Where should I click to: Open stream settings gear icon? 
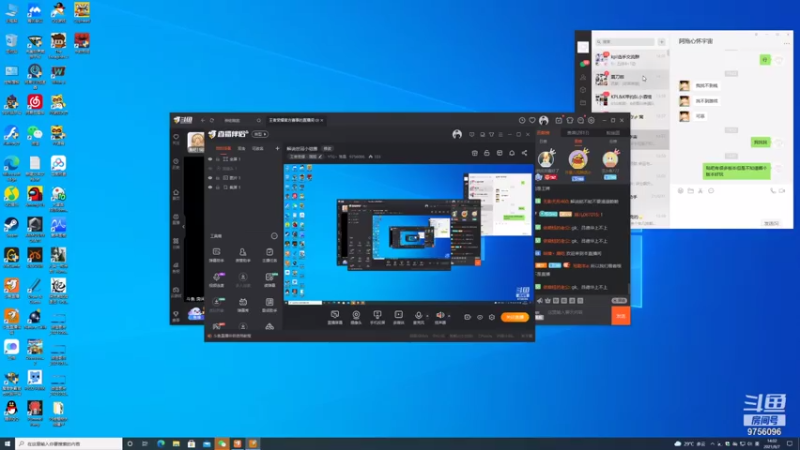pyautogui.click(x=492, y=317)
